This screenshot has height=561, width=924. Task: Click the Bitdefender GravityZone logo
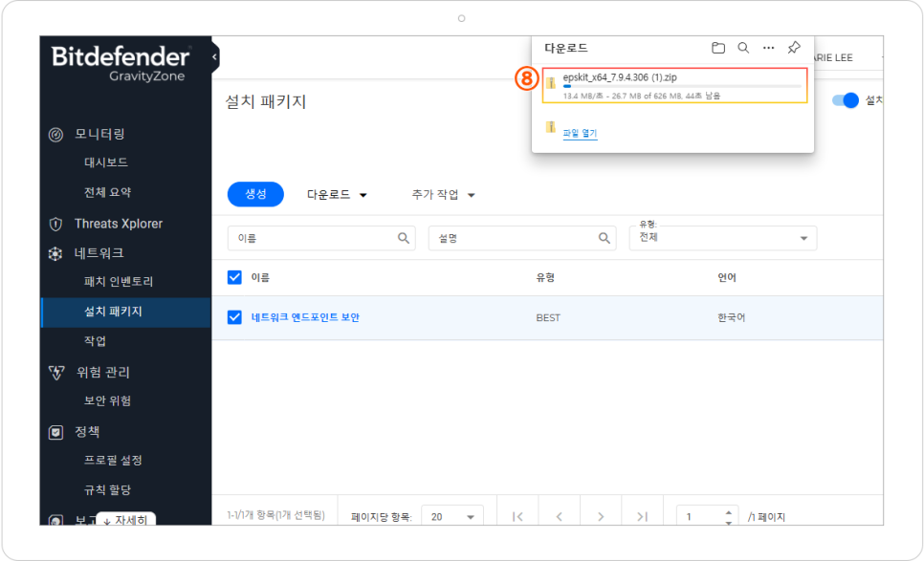click(121, 64)
